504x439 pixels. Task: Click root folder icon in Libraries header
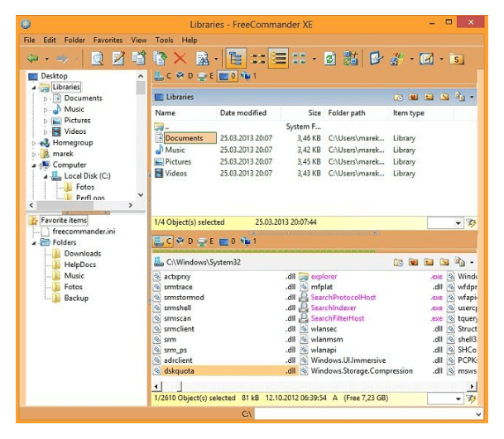coord(444,97)
